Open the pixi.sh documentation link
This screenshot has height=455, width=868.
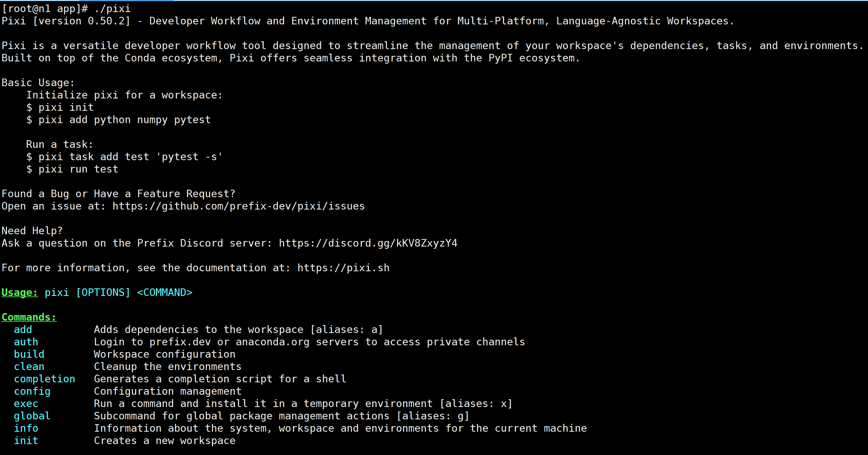point(343,268)
